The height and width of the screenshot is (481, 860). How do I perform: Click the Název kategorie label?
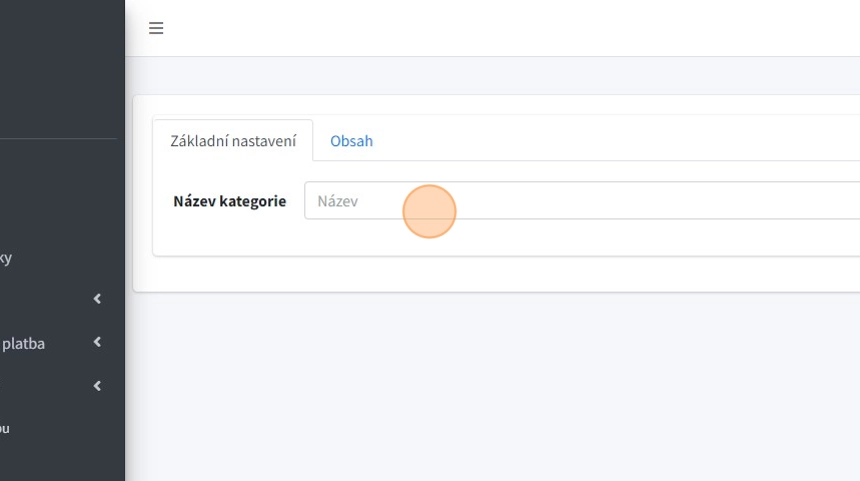coord(229,201)
